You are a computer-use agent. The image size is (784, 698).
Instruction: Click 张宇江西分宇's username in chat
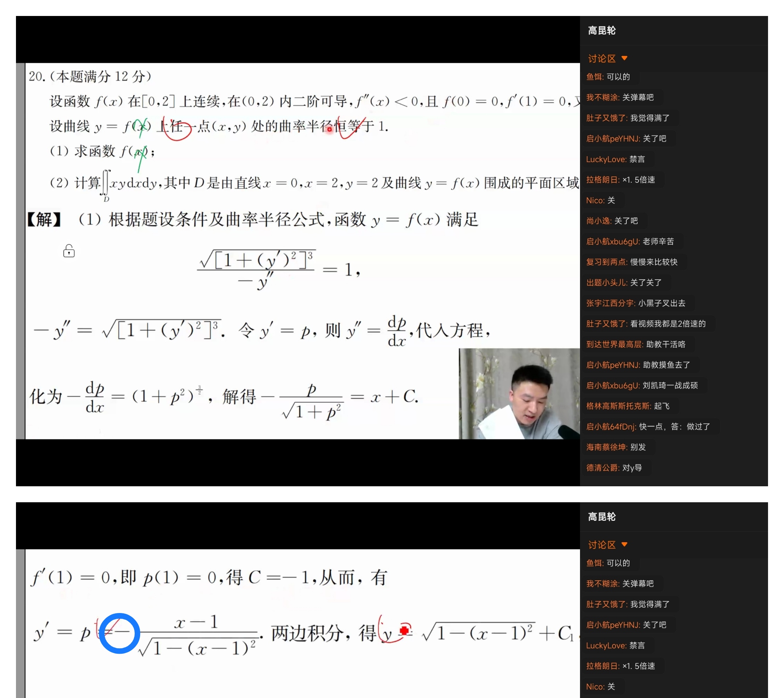[x=610, y=303]
